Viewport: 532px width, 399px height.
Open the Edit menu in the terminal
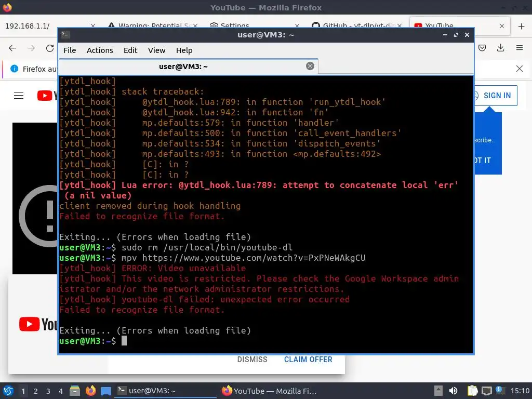[x=130, y=50]
